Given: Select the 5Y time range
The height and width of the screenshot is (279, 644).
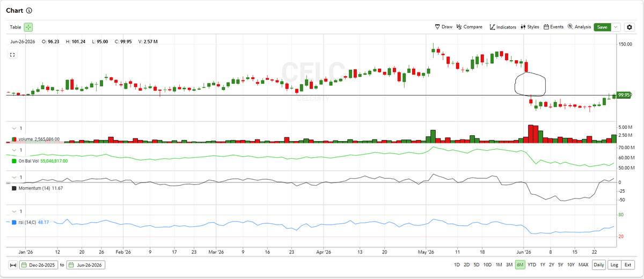Looking at the screenshot, I should (x=560, y=265).
